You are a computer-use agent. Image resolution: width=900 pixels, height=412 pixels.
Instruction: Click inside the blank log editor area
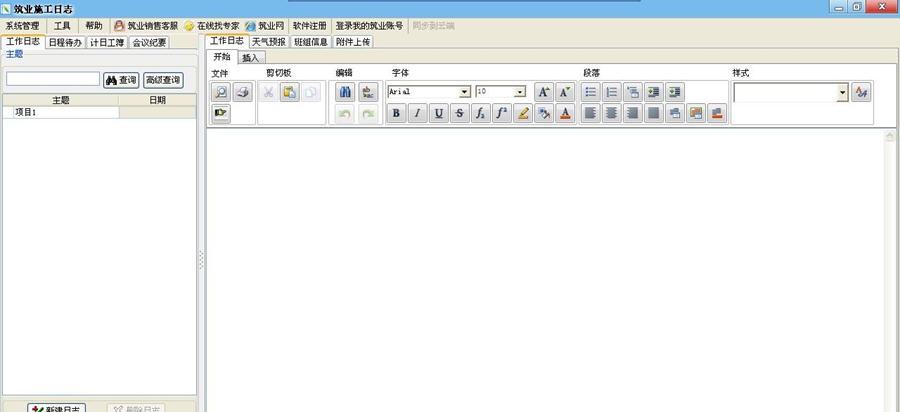[544, 270]
